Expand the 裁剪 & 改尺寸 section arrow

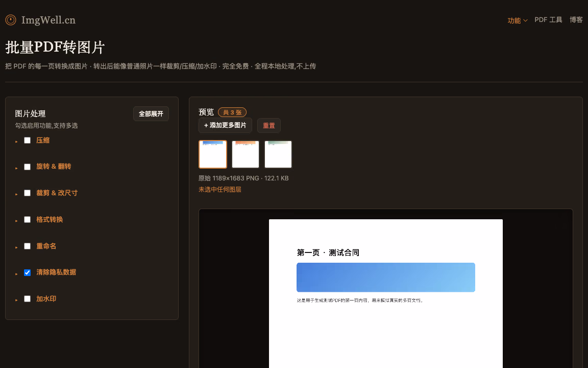pos(16,194)
